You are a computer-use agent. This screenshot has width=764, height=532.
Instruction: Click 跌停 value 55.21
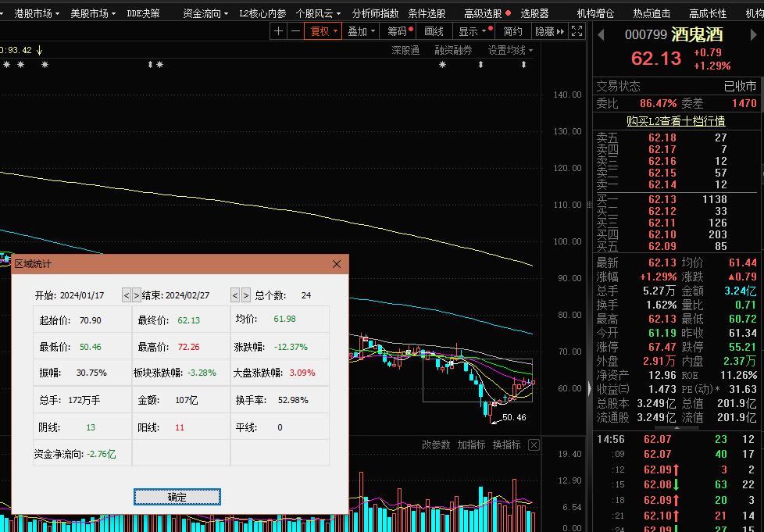[x=743, y=348]
